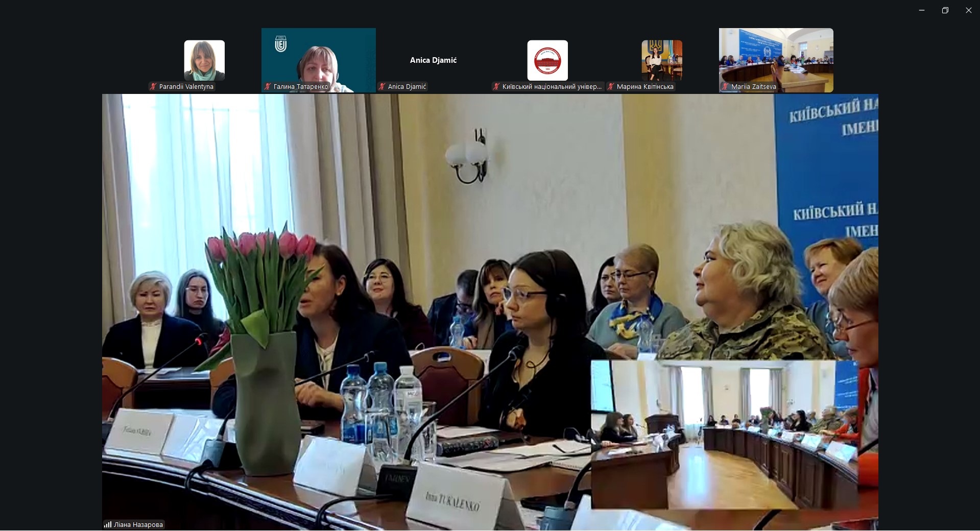Minimize the meeting window
The image size is (980, 531).
922,10
